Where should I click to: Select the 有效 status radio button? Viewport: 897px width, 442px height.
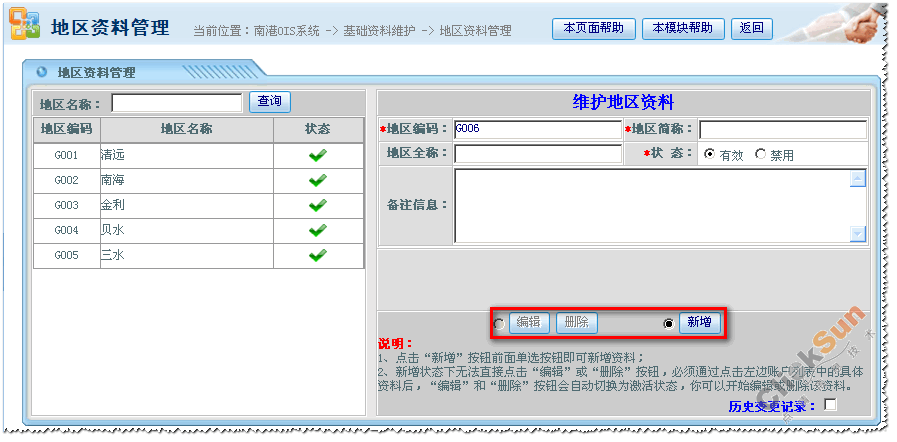click(709, 154)
